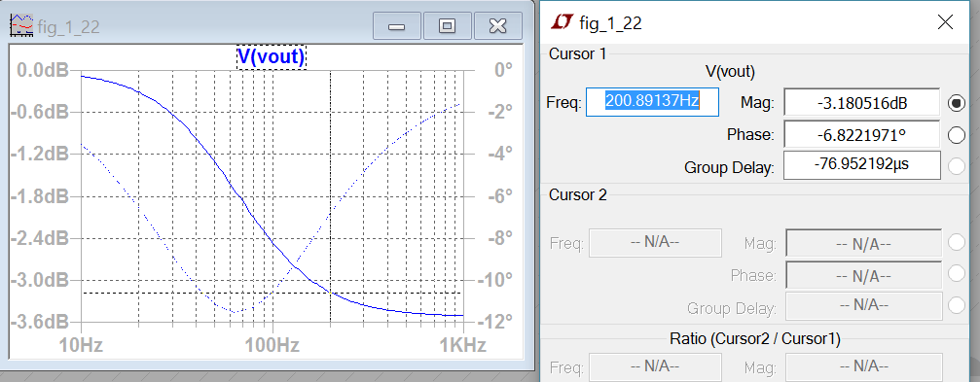This screenshot has width=980, height=382.
Task: Click the cursor dialog title fig_1_22
Action: click(610, 23)
